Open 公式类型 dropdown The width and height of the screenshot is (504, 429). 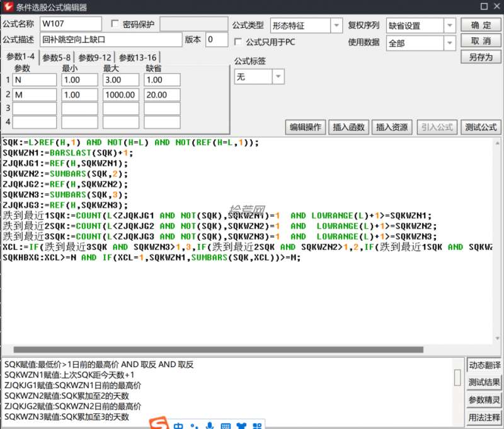point(336,25)
